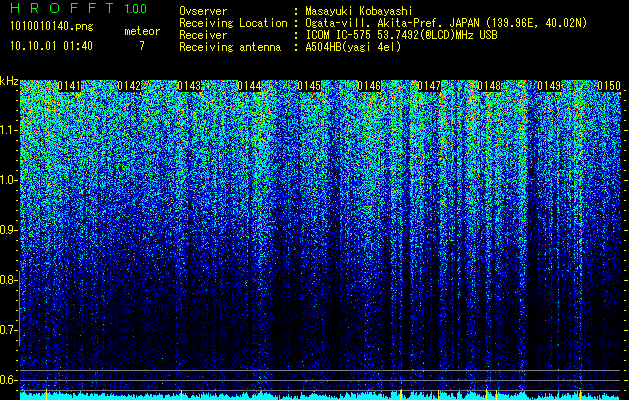Screen dimensions: 629x400
Task: Click the Ovserver field label
Action: click(x=203, y=11)
